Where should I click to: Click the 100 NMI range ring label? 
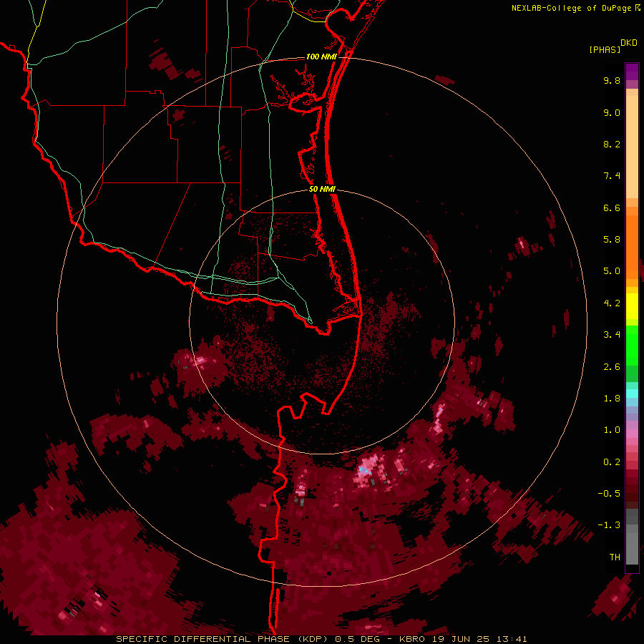(321, 57)
